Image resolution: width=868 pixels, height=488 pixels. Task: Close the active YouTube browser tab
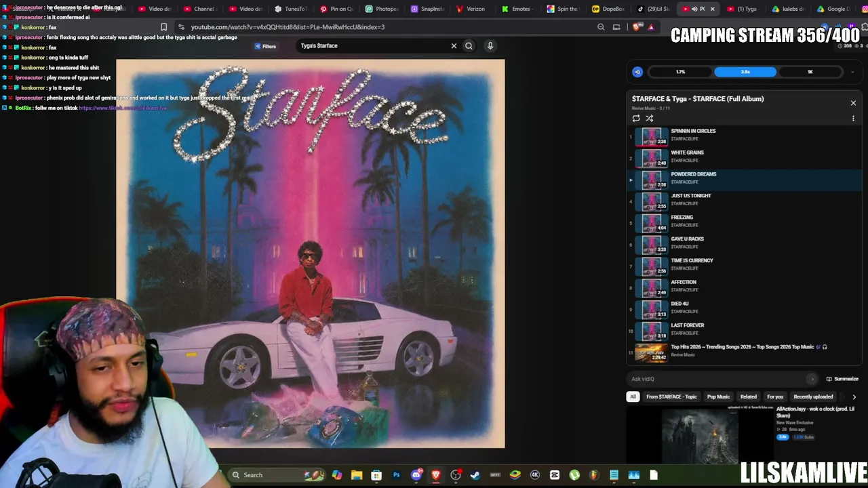[x=712, y=9]
